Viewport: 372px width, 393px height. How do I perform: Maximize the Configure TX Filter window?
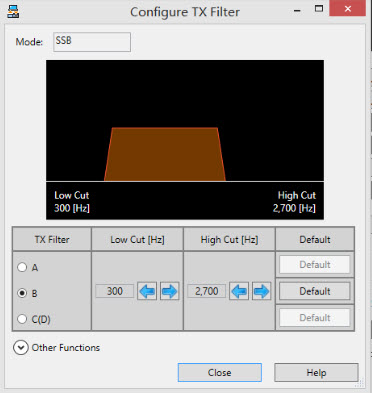pos(319,9)
